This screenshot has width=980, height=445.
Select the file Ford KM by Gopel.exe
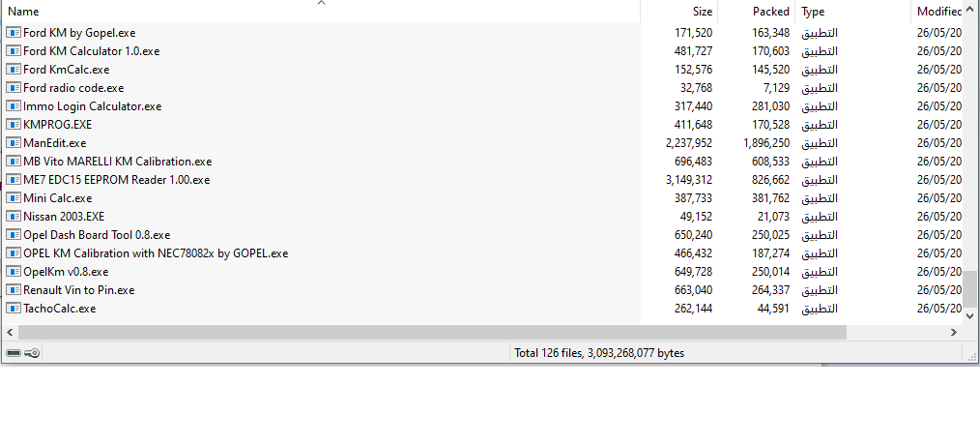(x=78, y=33)
